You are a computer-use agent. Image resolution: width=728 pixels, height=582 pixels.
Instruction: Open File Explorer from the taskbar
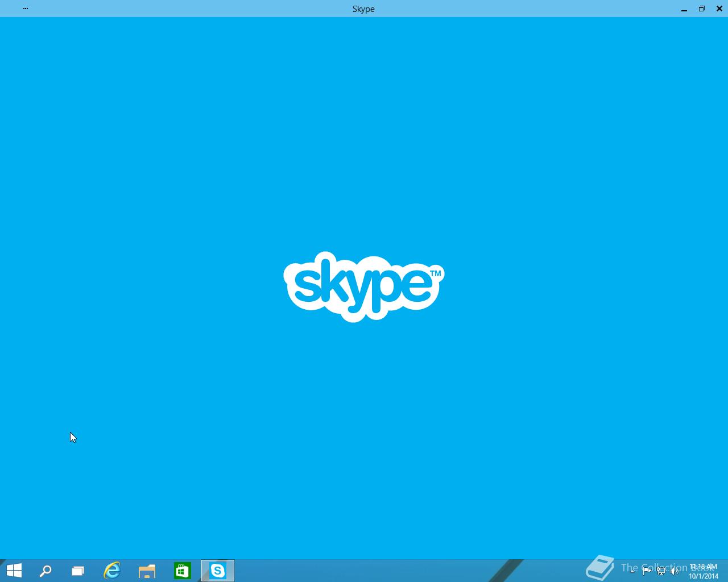(x=147, y=571)
